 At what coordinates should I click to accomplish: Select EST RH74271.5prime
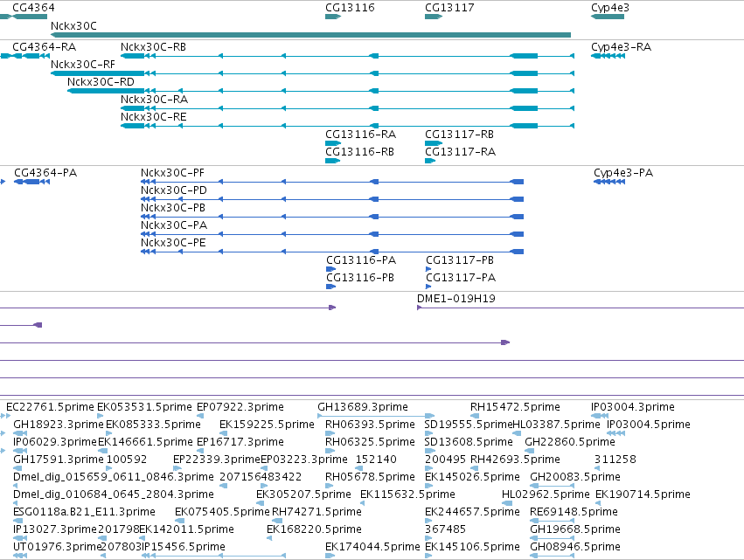pos(316,513)
